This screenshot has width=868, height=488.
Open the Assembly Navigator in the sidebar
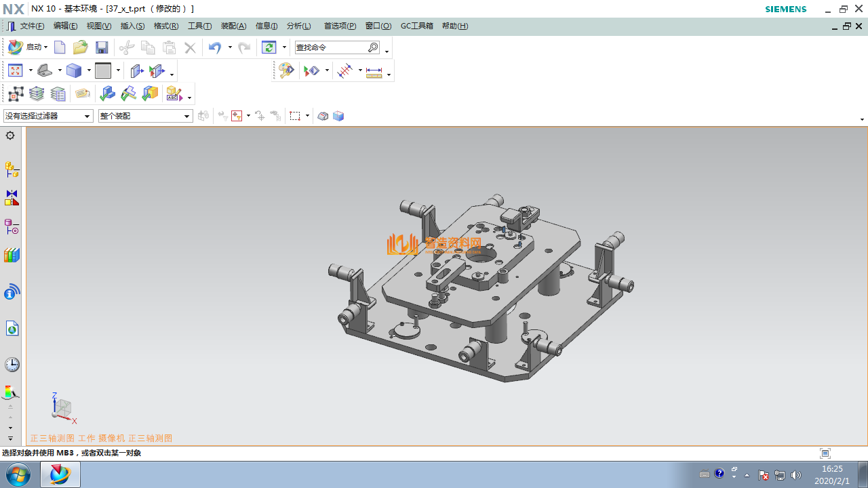12,169
